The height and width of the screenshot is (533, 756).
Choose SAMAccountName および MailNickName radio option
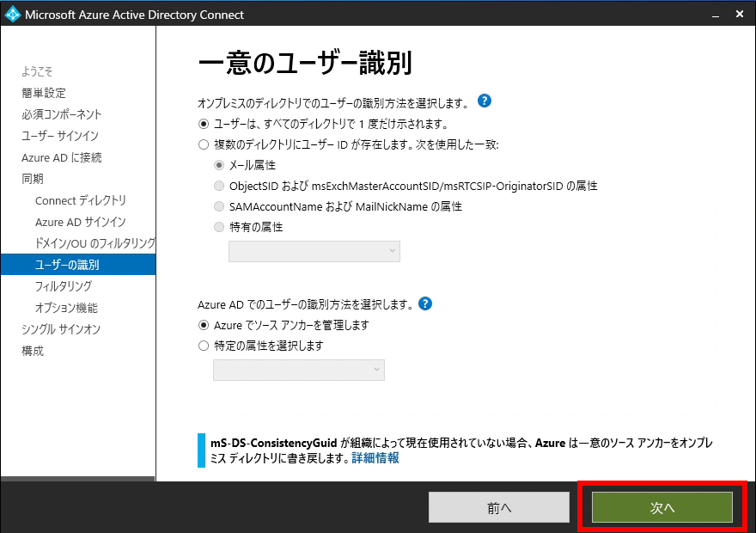point(219,206)
